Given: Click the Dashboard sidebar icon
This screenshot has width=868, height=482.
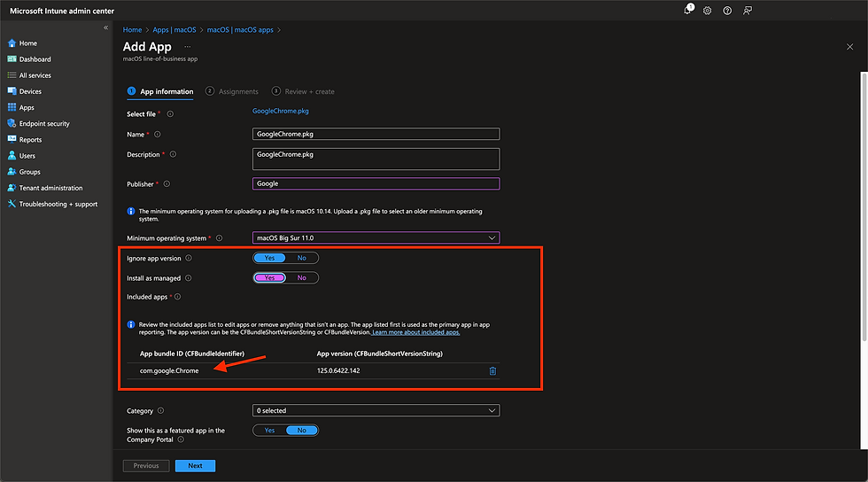Looking at the screenshot, I should pyautogui.click(x=12, y=59).
